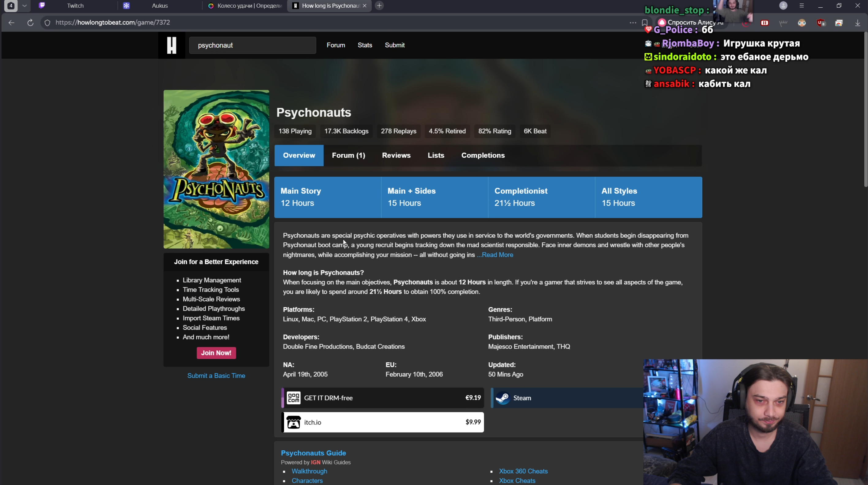Open the browser hamburger menu

802,6
